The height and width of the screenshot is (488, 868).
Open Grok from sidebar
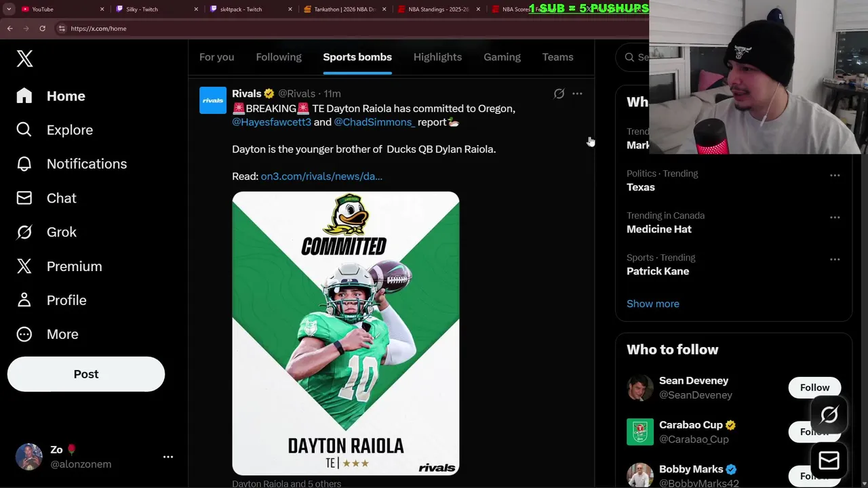pos(46,232)
